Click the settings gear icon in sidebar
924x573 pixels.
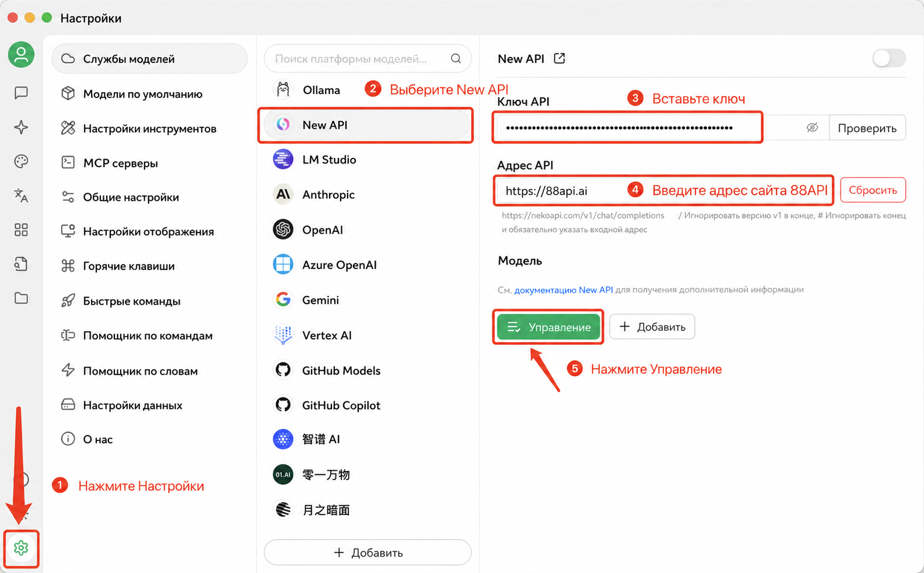tap(21, 548)
